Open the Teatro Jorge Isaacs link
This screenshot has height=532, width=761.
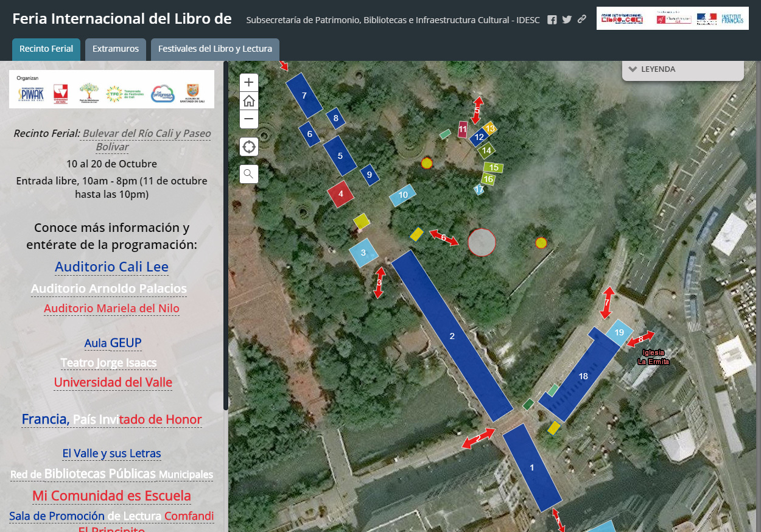(x=108, y=362)
